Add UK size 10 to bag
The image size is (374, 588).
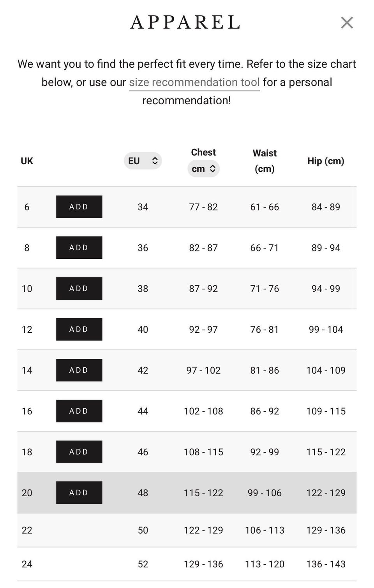(x=79, y=288)
